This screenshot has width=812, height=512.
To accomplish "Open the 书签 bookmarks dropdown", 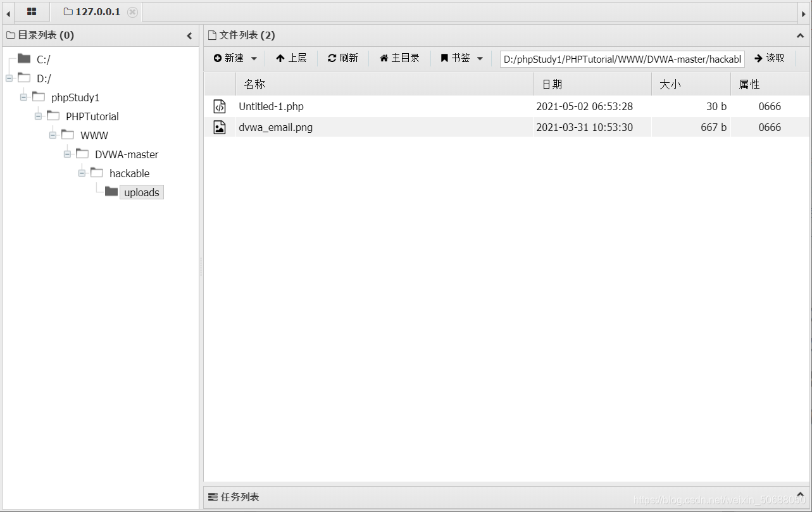I will [462, 58].
